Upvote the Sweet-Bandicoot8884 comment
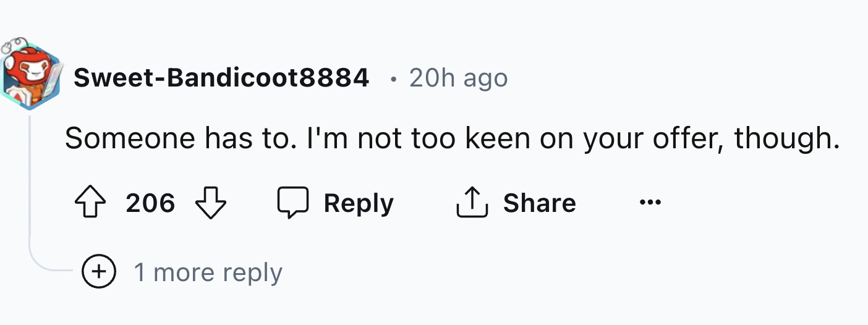The image size is (868, 325). coord(90,203)
